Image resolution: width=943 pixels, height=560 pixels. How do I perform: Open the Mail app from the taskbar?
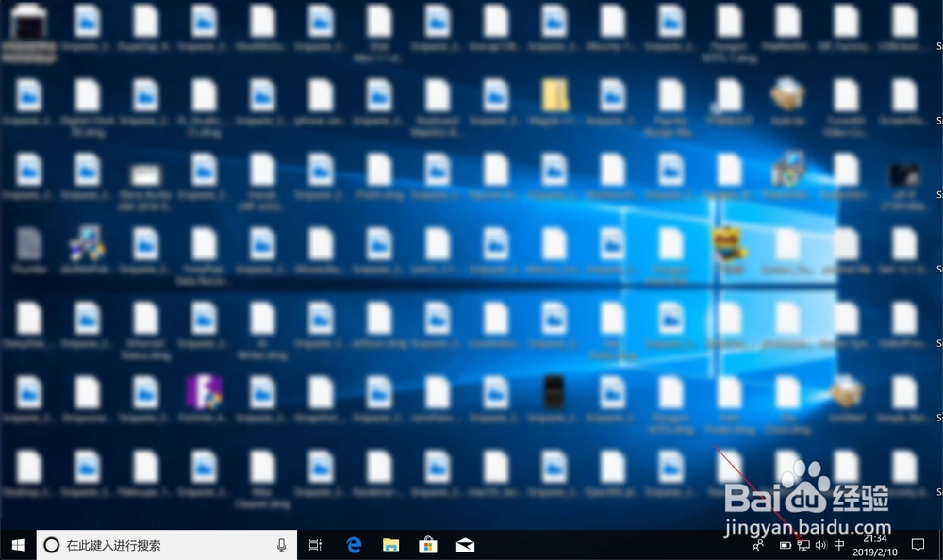[465, 546]
